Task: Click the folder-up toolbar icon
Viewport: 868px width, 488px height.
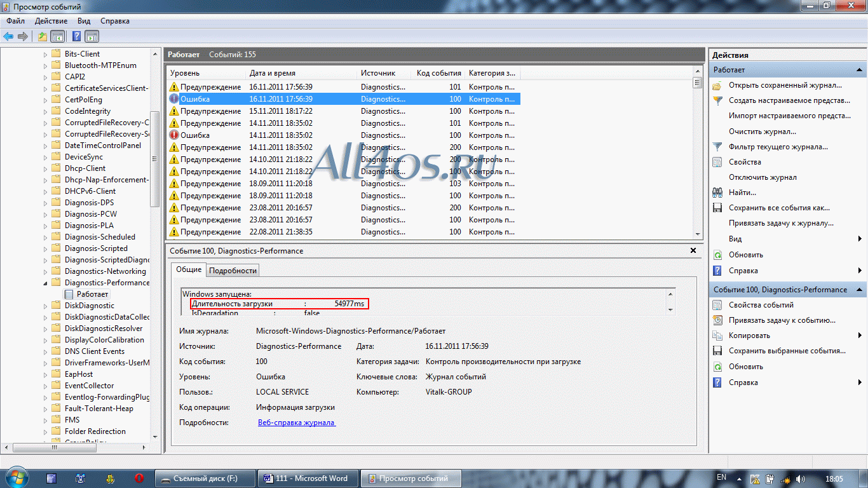Action: point(43,36)
